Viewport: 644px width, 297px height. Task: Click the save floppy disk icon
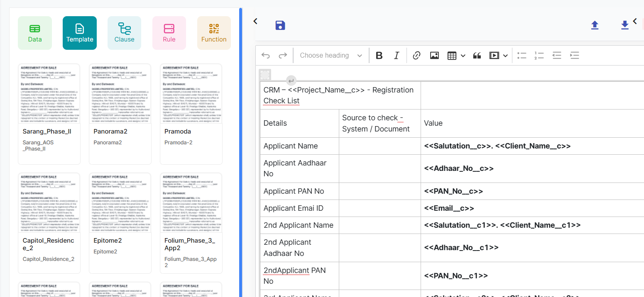coord(280,25)
